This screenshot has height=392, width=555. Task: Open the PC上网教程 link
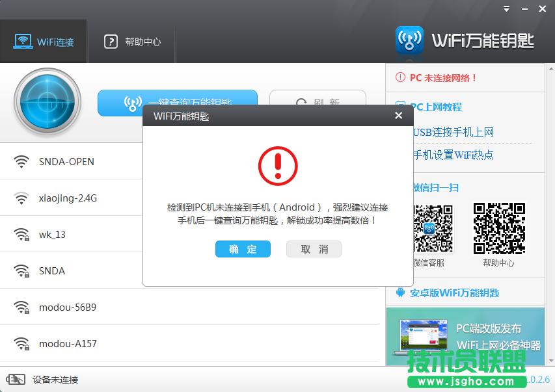point(439,108)
